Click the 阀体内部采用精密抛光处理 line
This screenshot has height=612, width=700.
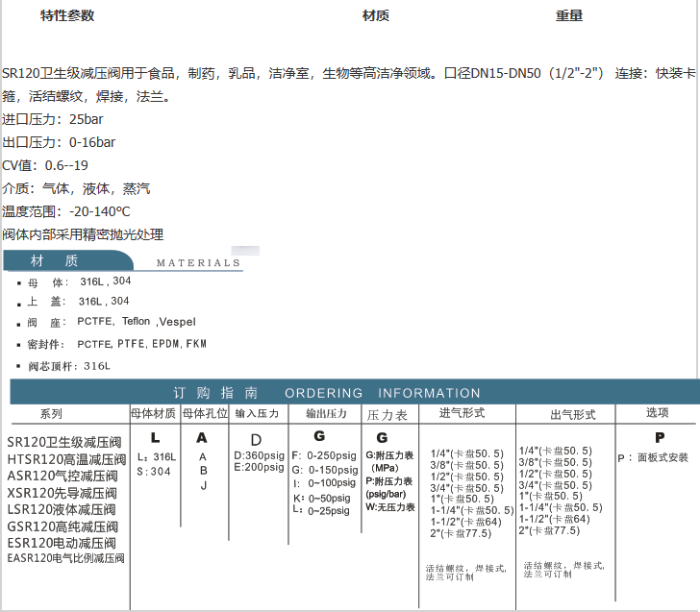pyautogui.click(x=83, y=234)
